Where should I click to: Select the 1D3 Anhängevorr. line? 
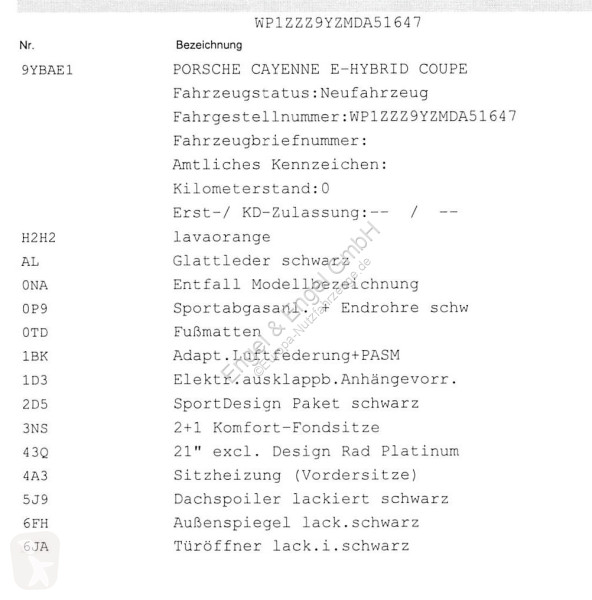[x=240, y=380]
